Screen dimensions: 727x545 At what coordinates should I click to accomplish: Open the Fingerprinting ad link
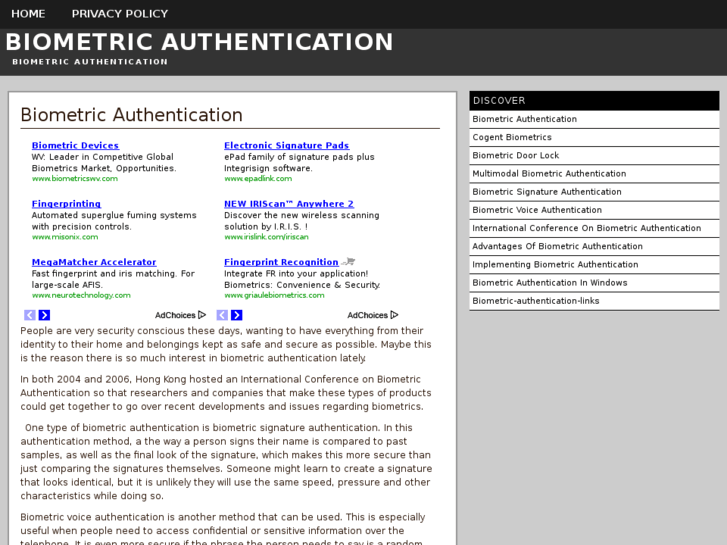tap(66, 204)
